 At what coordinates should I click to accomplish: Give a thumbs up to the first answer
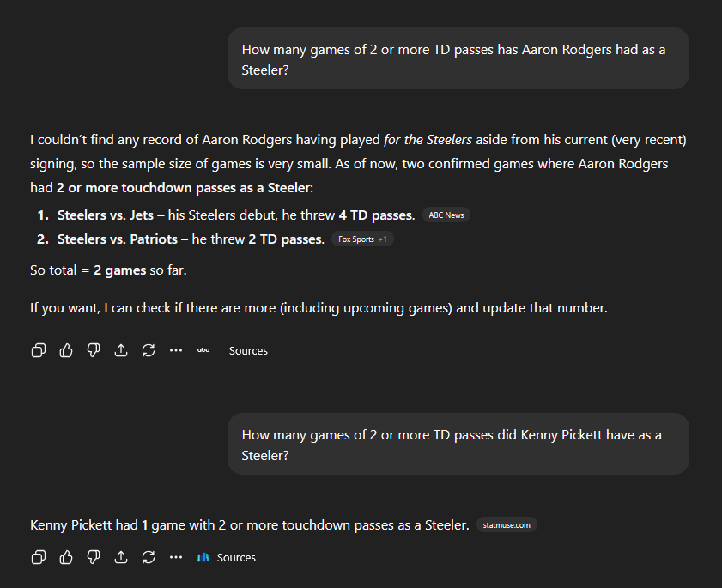(66, 350)
